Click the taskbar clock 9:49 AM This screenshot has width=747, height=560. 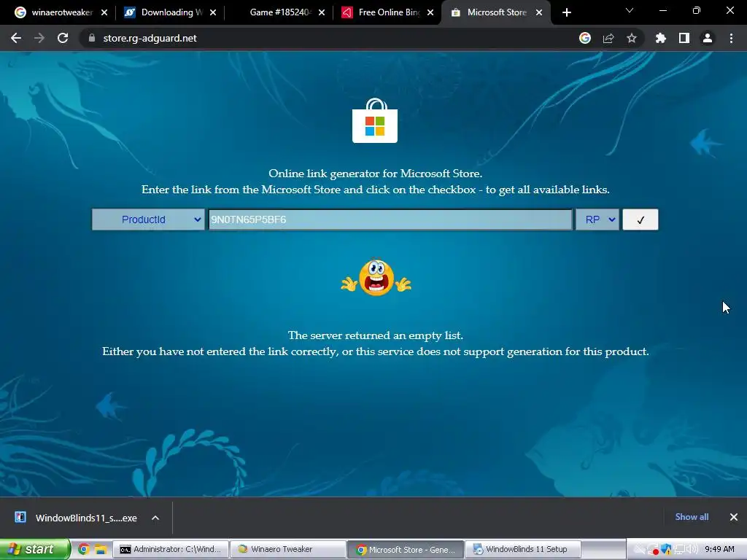(719, 549)
